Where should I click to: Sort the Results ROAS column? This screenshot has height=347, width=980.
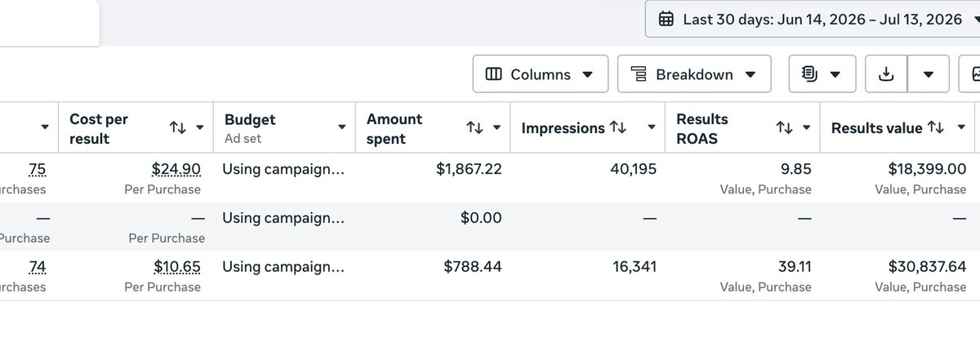click(x=784, y=127)
